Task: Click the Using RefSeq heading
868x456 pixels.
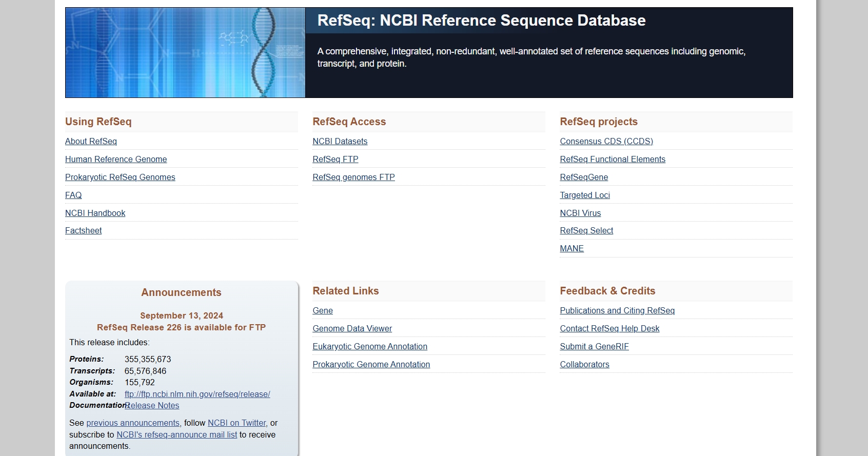Action: point(98,122)
